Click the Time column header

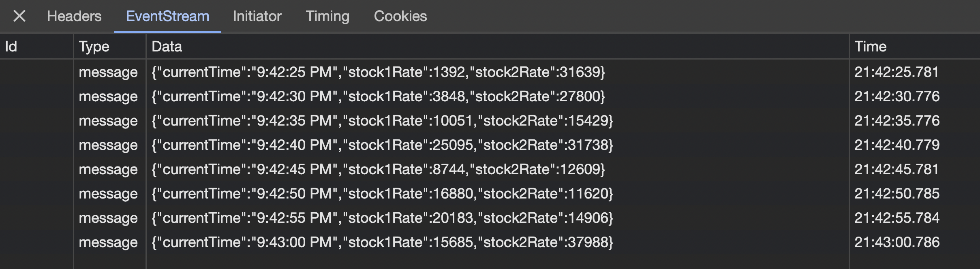[870, 47]
